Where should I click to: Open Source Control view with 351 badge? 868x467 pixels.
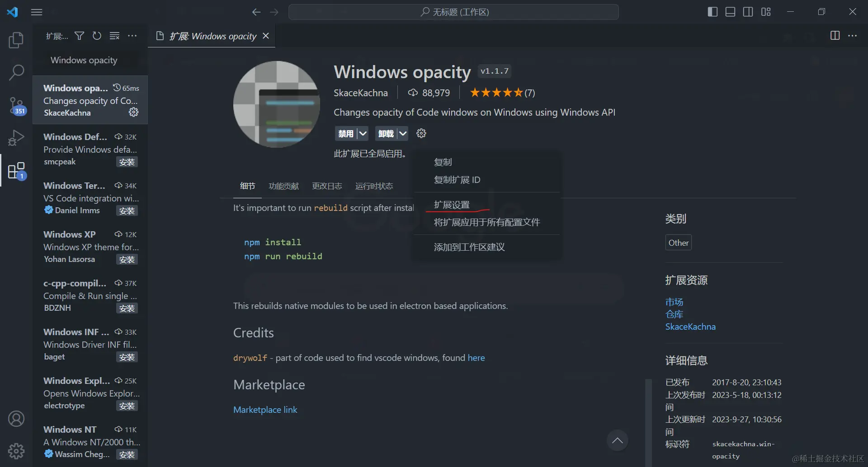pos(16,106)
